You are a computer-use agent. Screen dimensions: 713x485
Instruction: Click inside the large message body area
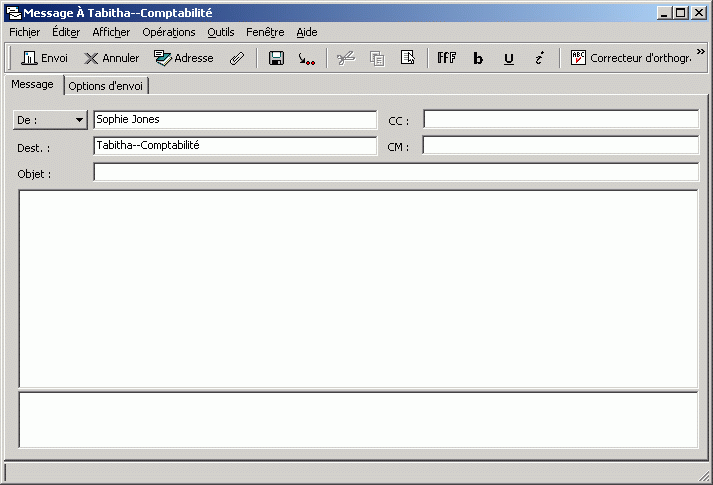coord(358,289)
